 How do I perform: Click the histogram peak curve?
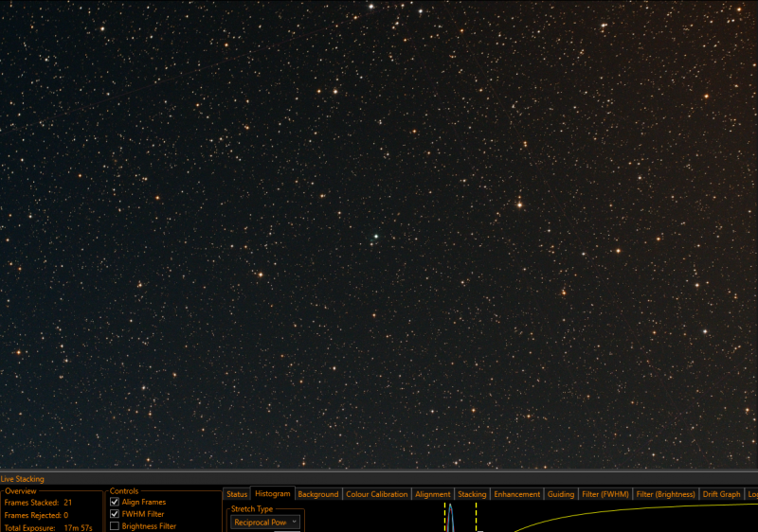click(451, 518)
